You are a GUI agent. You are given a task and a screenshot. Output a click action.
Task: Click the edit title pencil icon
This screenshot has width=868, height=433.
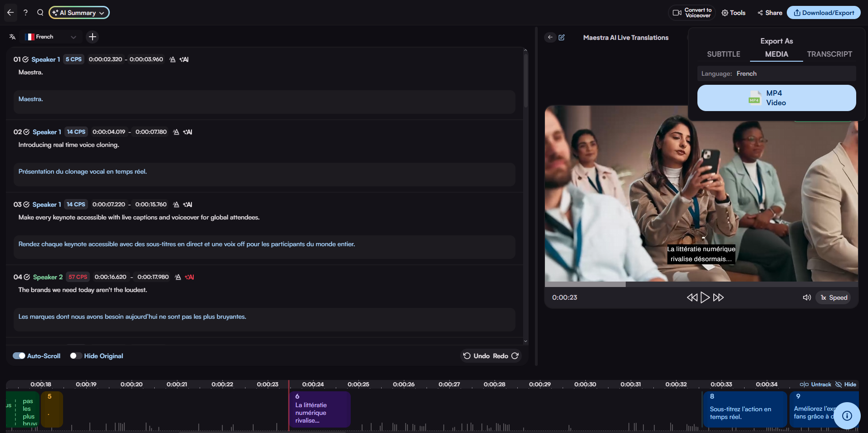pyautogui.click(x=562, y=38)
